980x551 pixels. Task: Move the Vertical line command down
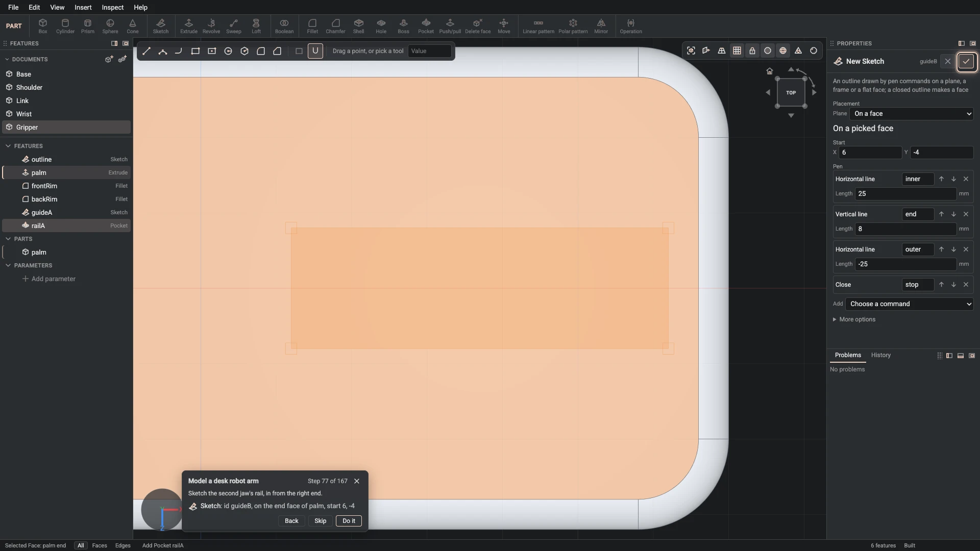pyautogui.click(x=953, y=214)
